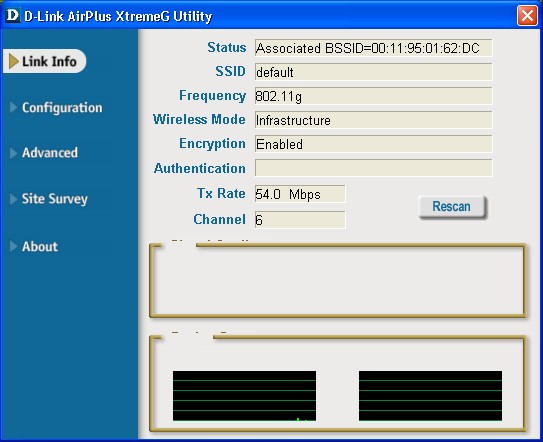Click the Tx Rate 54.0 Mbps field
Screen dimensions: 543x442
click(x=300, y=194)
